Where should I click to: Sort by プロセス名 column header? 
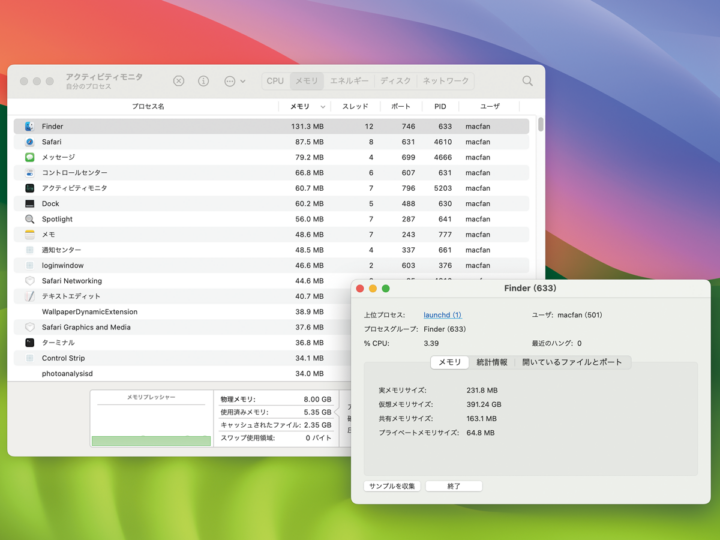tap(148, 107)
